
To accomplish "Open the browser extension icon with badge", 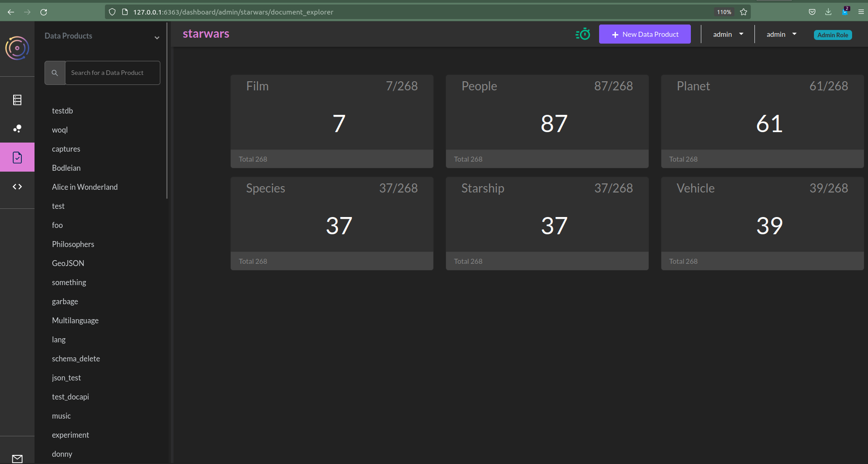I will point(845,11).
